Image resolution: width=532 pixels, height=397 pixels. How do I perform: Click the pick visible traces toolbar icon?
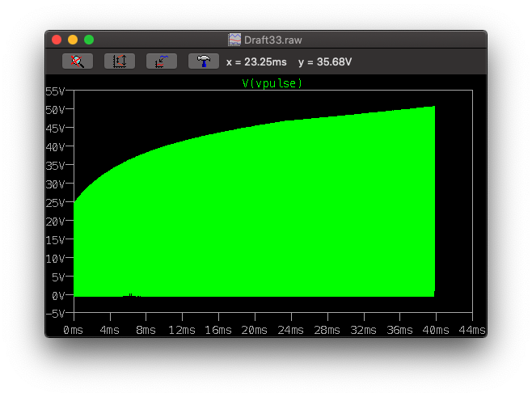coord(162,61)
